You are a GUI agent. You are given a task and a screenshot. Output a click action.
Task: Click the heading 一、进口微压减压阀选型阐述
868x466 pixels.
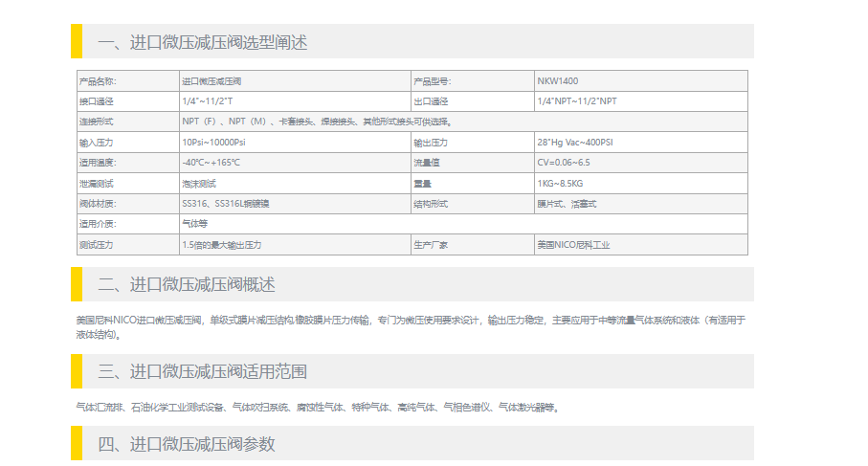coord(202,42)
